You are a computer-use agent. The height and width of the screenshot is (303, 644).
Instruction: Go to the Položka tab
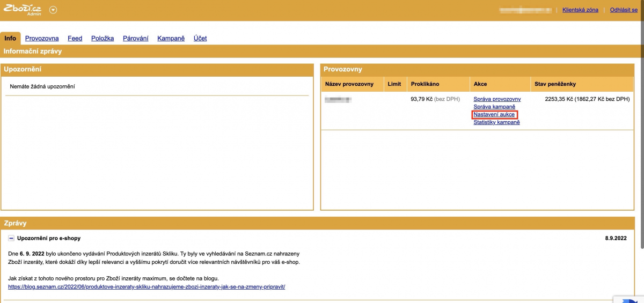(103, 38)
